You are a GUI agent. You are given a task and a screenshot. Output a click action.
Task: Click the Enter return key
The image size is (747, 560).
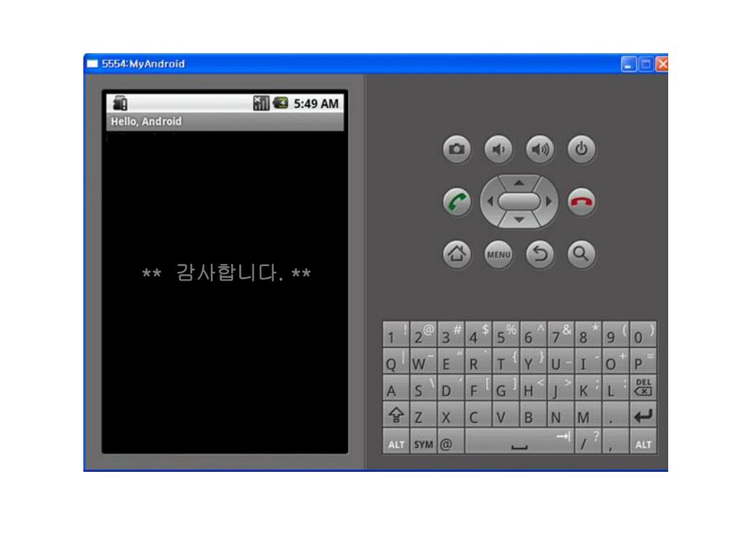tap(643, 414)
